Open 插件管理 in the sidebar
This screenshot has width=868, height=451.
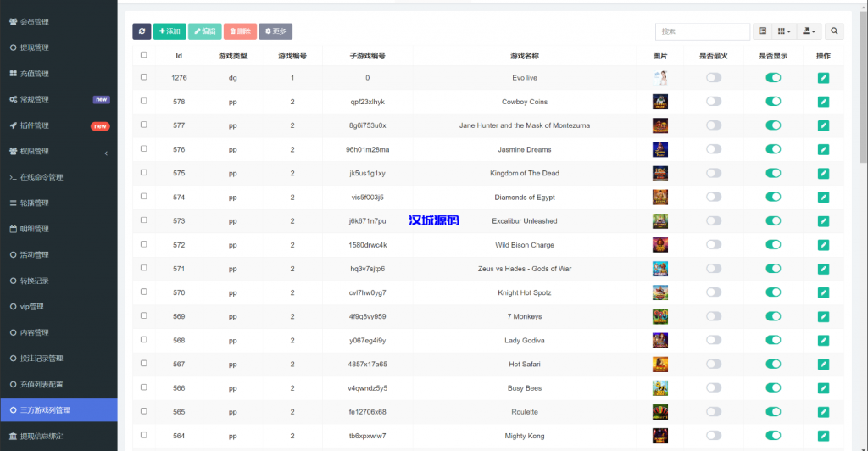(x=34, y=125)
